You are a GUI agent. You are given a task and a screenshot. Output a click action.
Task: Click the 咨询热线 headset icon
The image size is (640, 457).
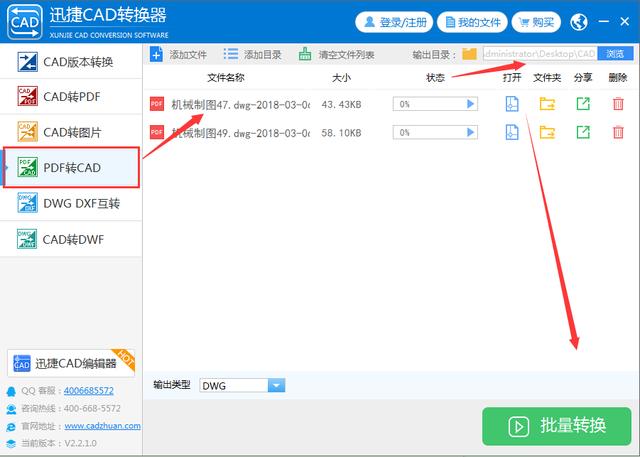pos(11,409)
